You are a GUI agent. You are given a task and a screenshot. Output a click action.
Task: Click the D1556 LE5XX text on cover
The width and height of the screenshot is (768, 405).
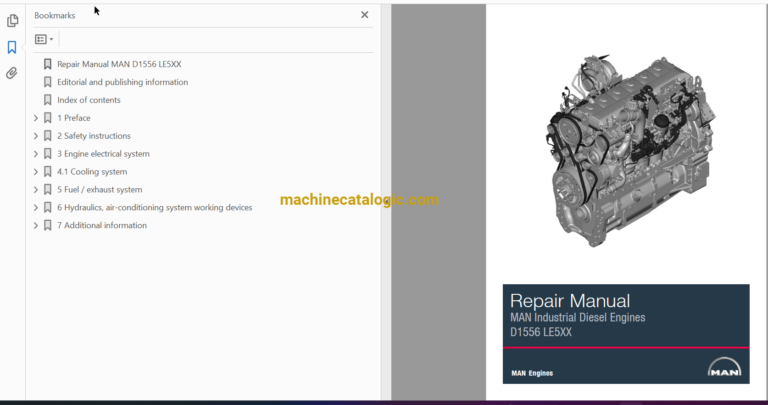pos(541,332)
